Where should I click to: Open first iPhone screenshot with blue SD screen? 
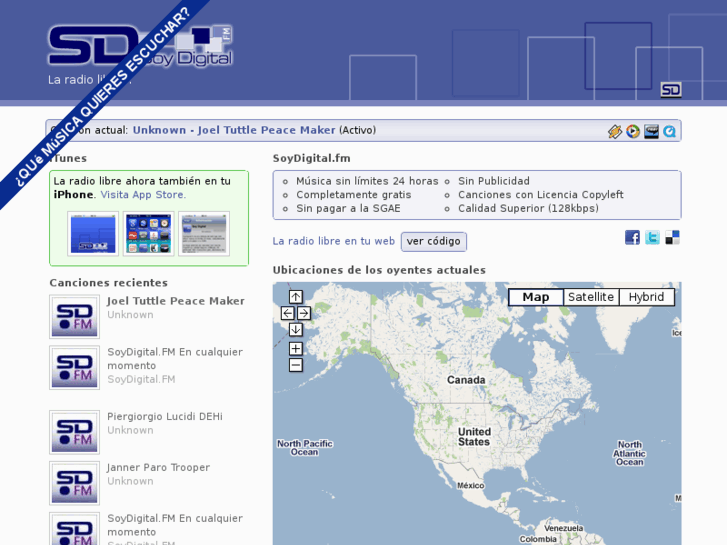93,234
